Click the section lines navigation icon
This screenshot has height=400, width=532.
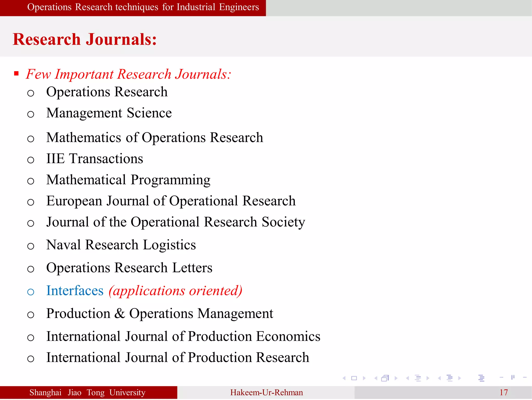point(450,378)
